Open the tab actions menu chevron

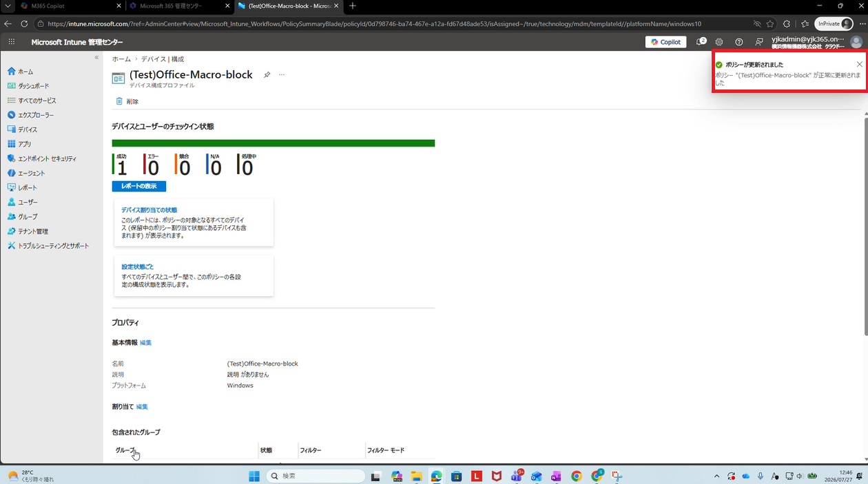click(7, 6)
